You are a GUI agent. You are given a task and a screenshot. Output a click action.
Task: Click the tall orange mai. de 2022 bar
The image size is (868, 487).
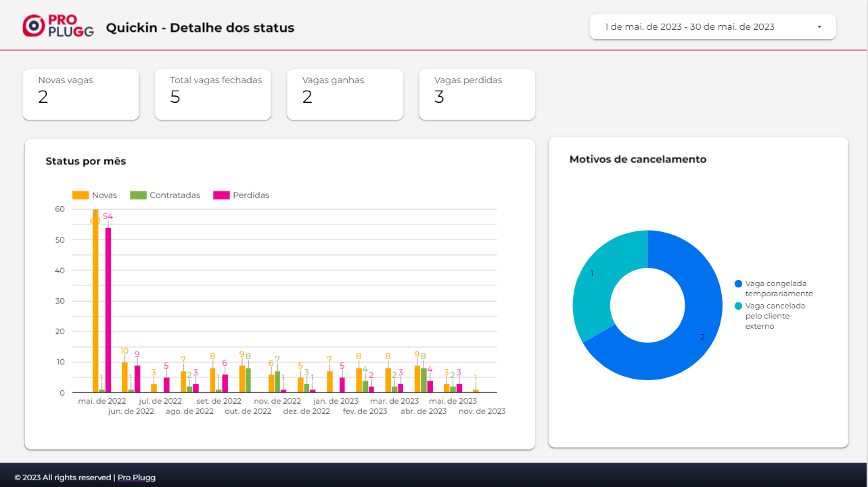coord(95,301)
